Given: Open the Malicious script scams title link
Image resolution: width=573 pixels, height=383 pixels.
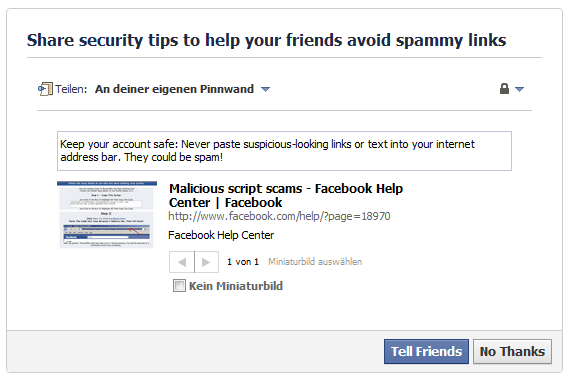Looking at the screenshot, I should coord(286,196).
